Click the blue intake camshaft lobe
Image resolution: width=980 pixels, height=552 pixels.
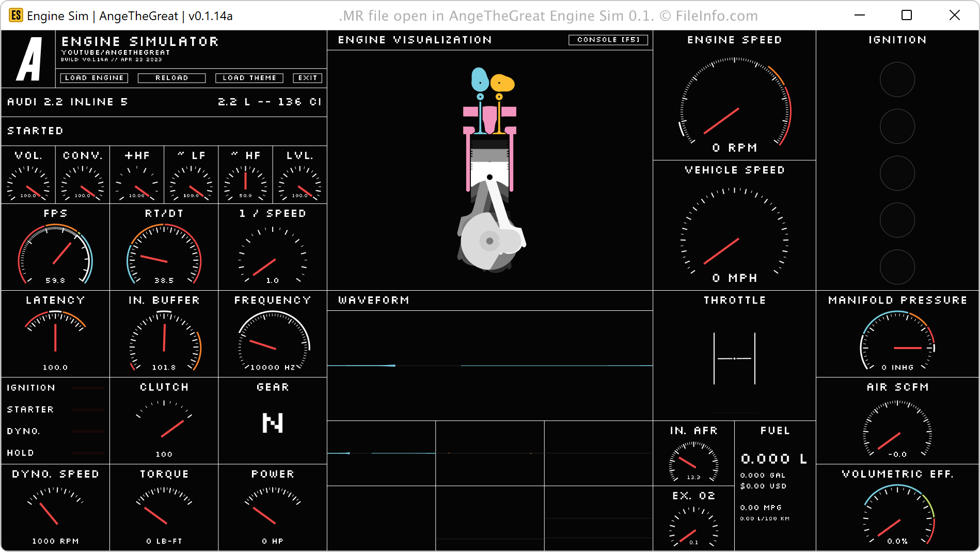point(480,79)
